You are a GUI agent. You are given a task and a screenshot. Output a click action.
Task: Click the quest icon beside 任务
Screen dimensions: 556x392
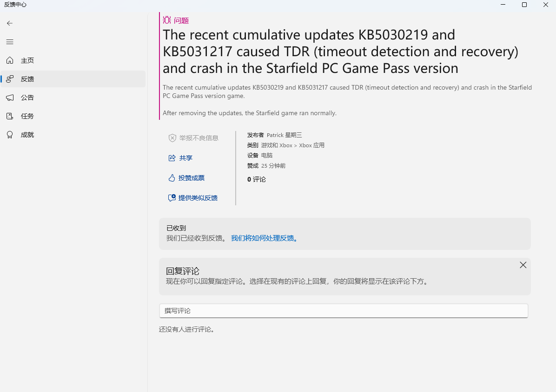[x=10, y=116]
